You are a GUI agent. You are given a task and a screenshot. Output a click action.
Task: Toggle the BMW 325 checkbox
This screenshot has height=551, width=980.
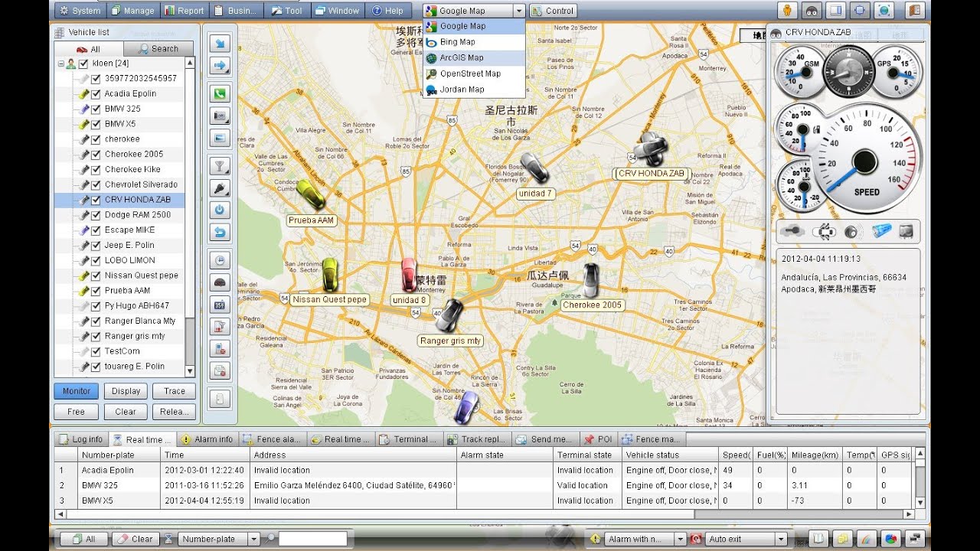click(x=96, y=109)
